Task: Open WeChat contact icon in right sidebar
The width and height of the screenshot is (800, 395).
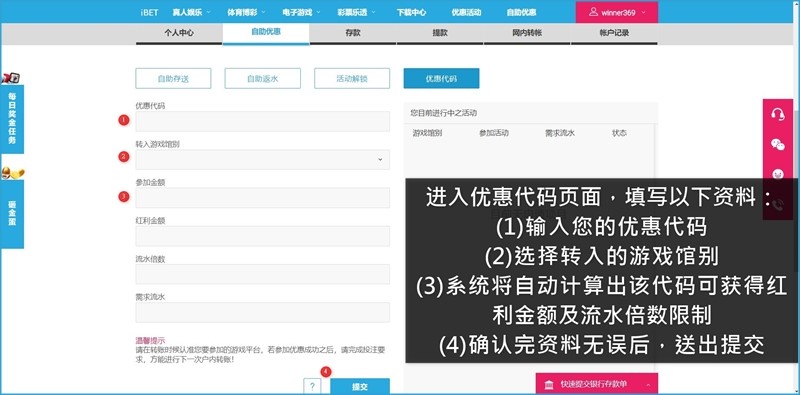Action: (778, 144)
